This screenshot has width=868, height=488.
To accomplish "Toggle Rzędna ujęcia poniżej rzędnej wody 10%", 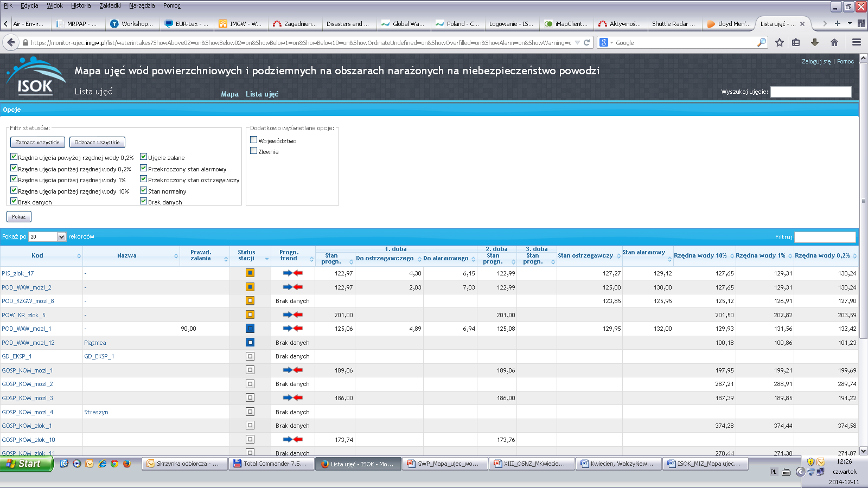I will point(14,190).
